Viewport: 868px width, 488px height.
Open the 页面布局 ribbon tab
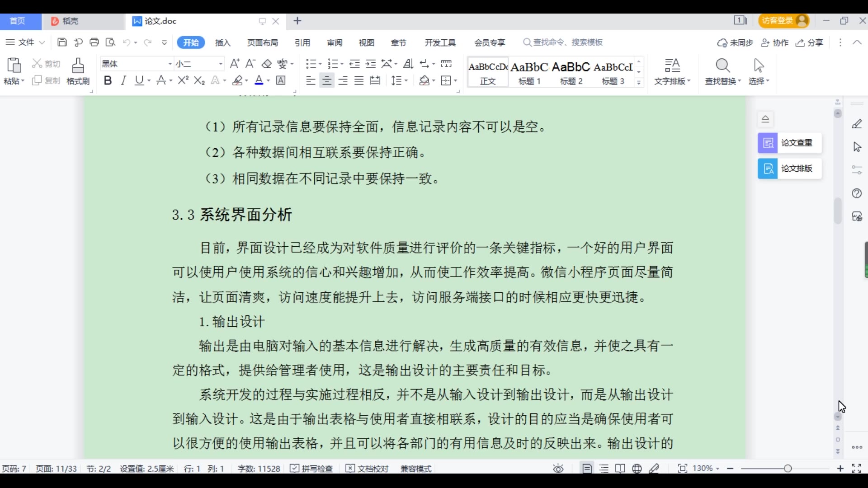point(263,42)
